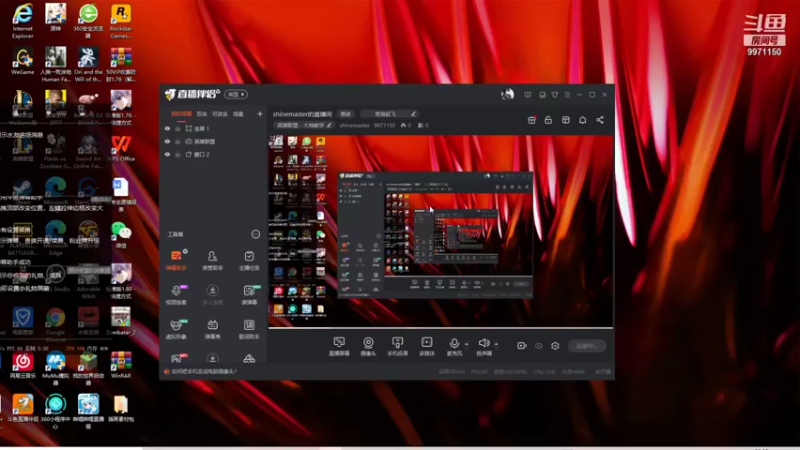This screenshot has width=800, height=450.
Task: Open the 主播任务 streamer tasks tool
Action: tap(249, 260)
